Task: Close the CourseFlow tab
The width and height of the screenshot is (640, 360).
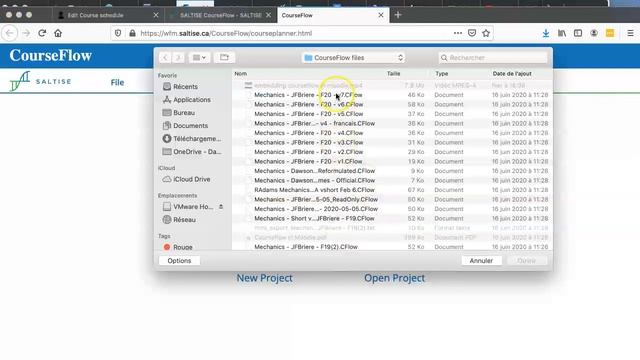Action: pyautogui.click(x=381, y=15)
